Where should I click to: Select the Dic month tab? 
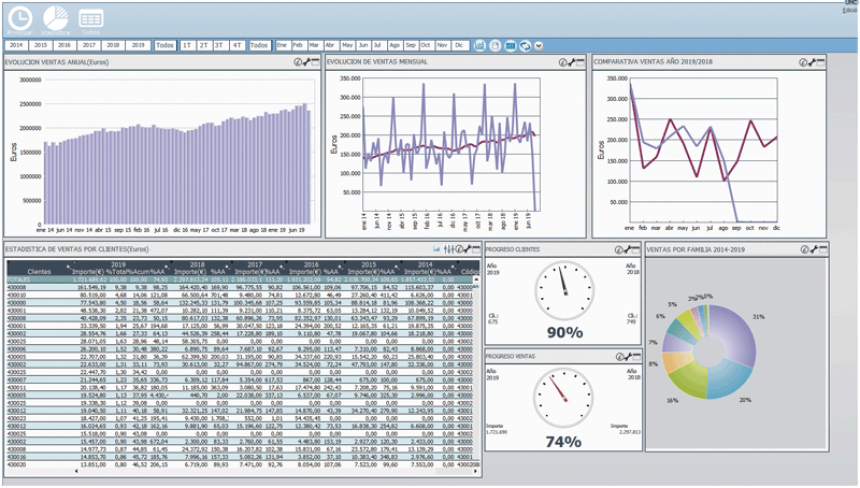459,46
